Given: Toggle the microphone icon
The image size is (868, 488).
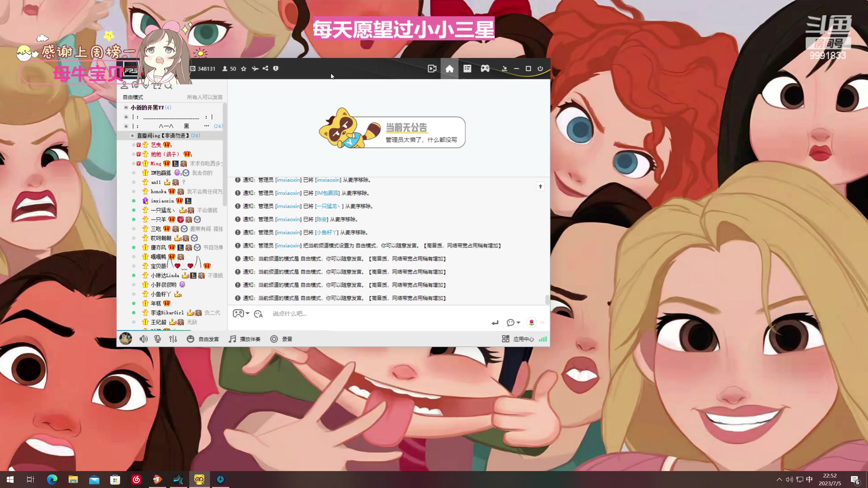Looking at the screenshot, I should [x=157, y=339].
